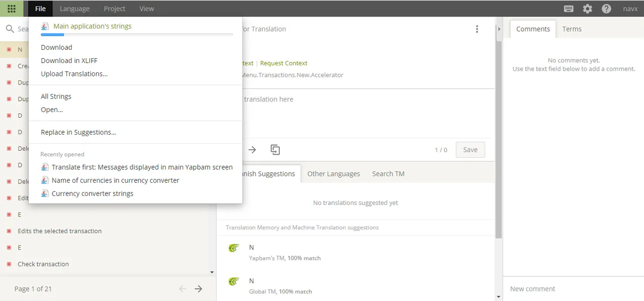Click the file translation progress bar
This screenshot has width=644, height=301.
[137, 35]
